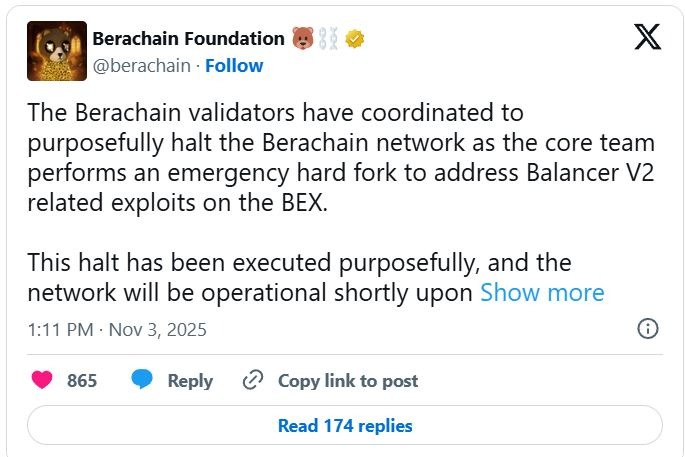Viewport: 685px width, 457px height.
Task: Click the bear emoji beside the name
Action: coord(304,39)
